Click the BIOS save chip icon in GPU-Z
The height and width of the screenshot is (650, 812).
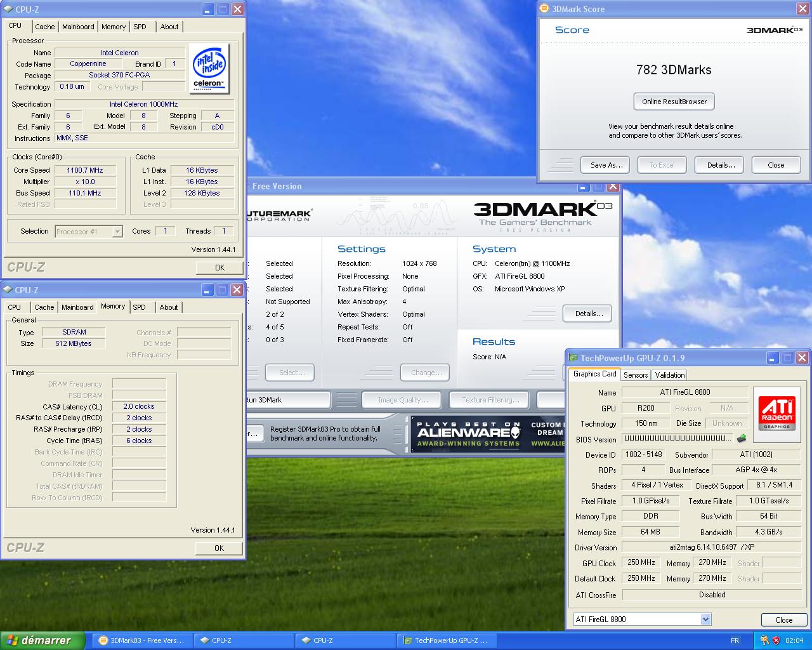point(741,439)
